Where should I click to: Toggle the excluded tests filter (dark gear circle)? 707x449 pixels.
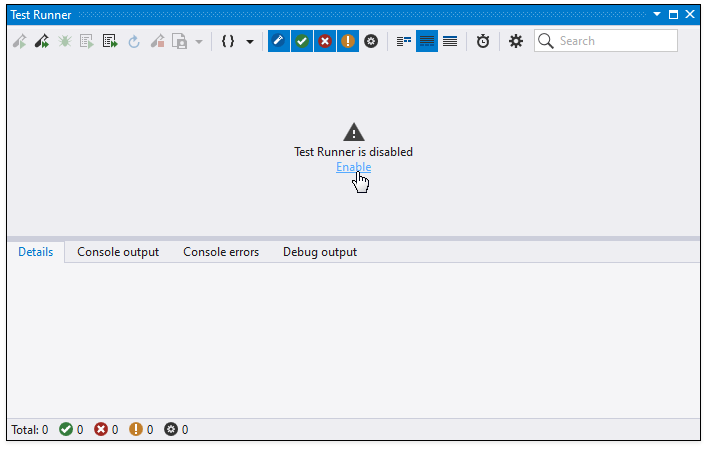point(371,41)
